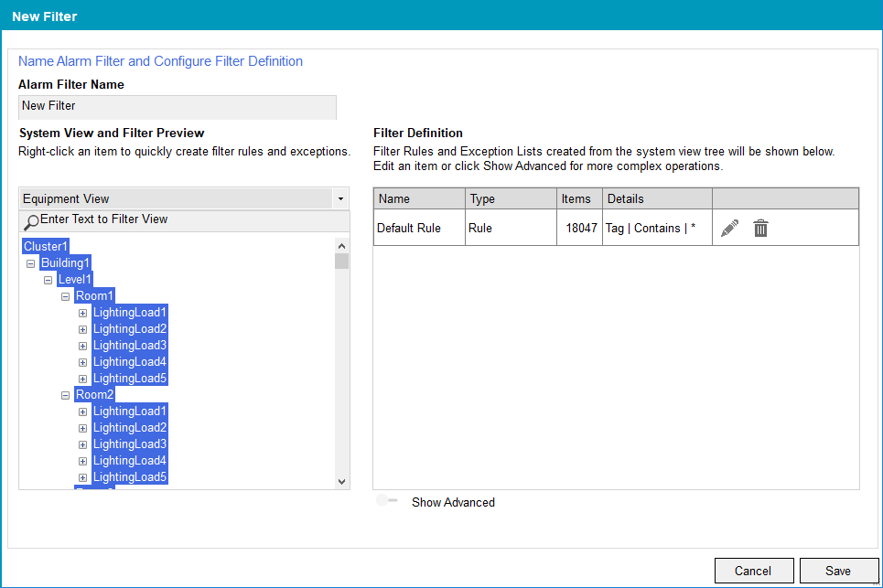Viewport: 883px width, 588px height.
Task: Collapse the Level1 tree node
Action: 48,280
